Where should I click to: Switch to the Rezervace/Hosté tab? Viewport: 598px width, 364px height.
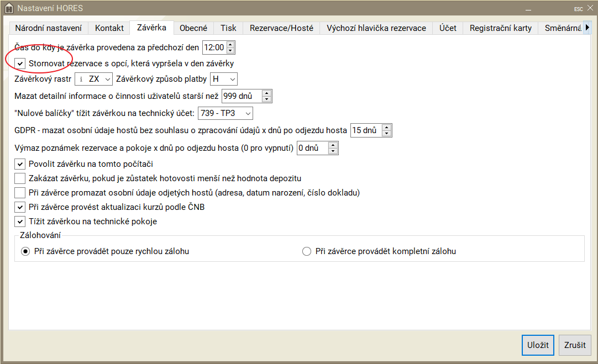pyautogui.click(x=281, y=28)
